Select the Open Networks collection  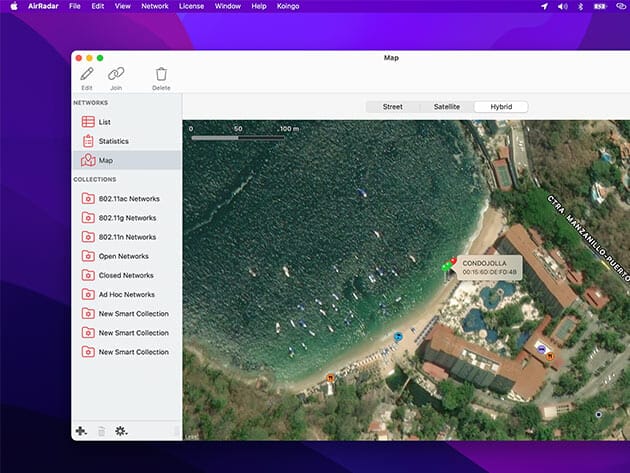(123, 256)
